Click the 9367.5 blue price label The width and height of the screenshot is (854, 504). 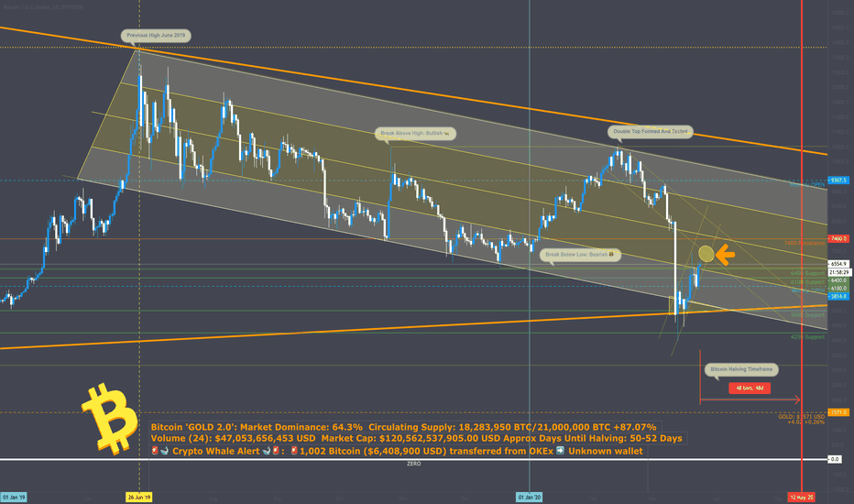click(x=838, y=181)
